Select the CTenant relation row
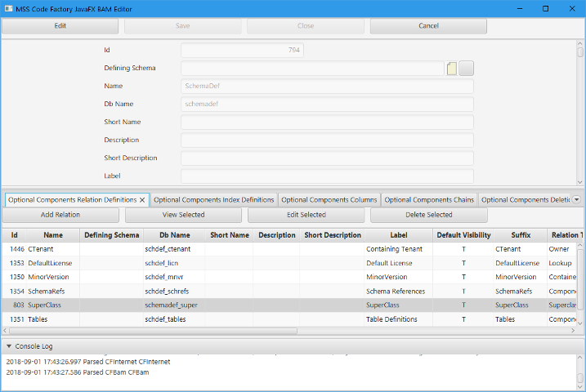Image resolution: width=586 pixels, height=392 pixels. click(49, 249)
